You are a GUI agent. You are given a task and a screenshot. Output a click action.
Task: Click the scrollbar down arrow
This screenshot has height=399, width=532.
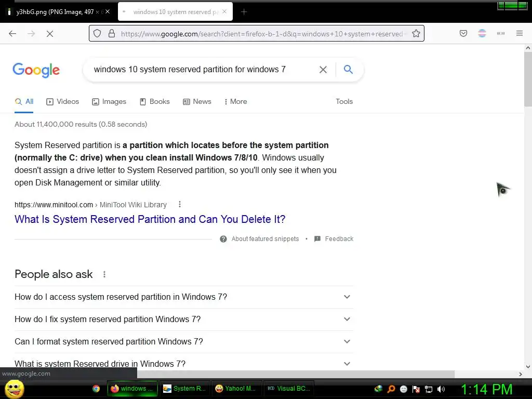pyautogui.click(x=528, y=366)
